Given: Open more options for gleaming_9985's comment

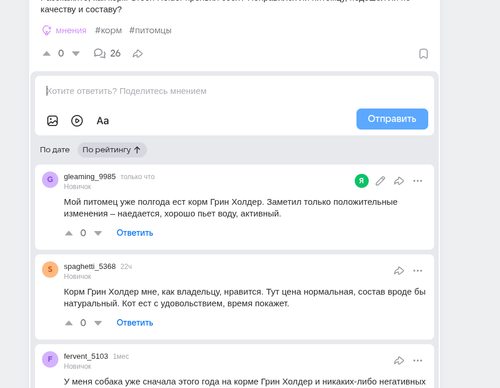Looking at the screenshot, I should click(418, 181).
